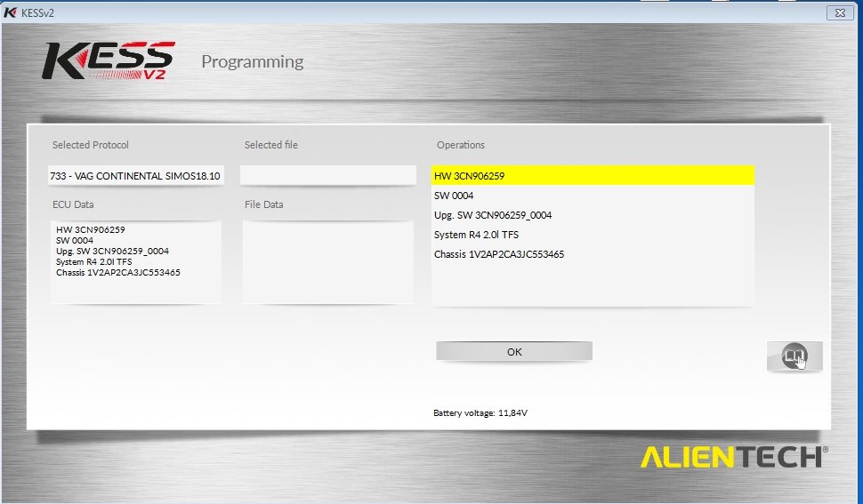Viewport: 863px width, 504px height.
Task: Select the highlighted HW 3CN906259 operations row
Action: pyautogui.click(x=593, y=176)
